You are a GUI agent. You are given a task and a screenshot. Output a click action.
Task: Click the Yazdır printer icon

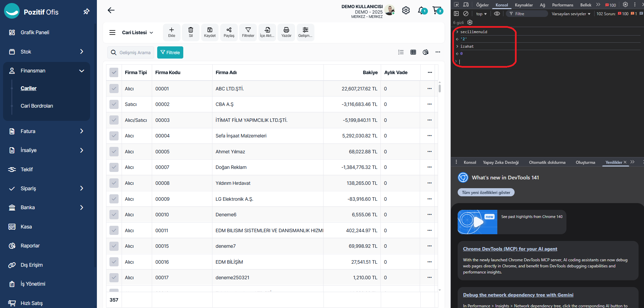click(286, 32)
